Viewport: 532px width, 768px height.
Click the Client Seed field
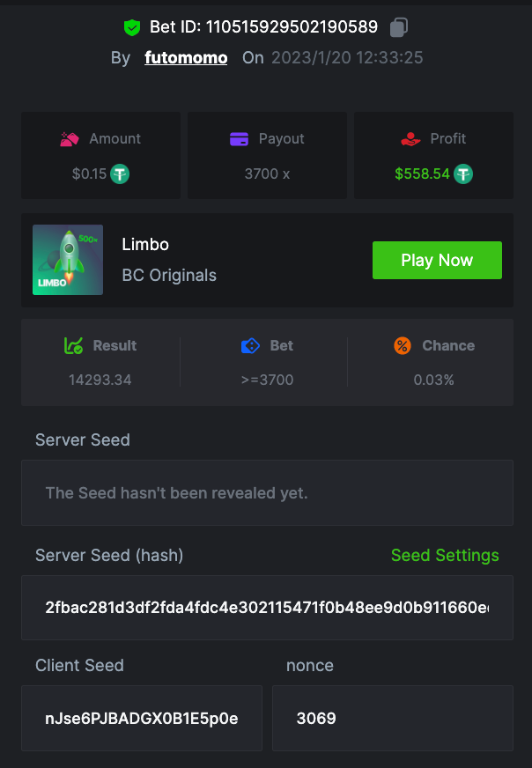pyautogui.click(x=142, y=718)
